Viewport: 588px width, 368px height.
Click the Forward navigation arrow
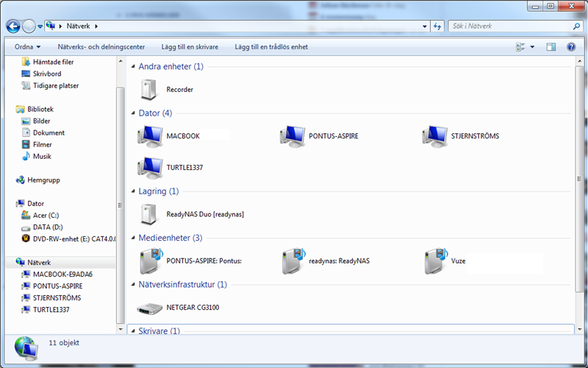pyautogui.click(x=29, y=26)
